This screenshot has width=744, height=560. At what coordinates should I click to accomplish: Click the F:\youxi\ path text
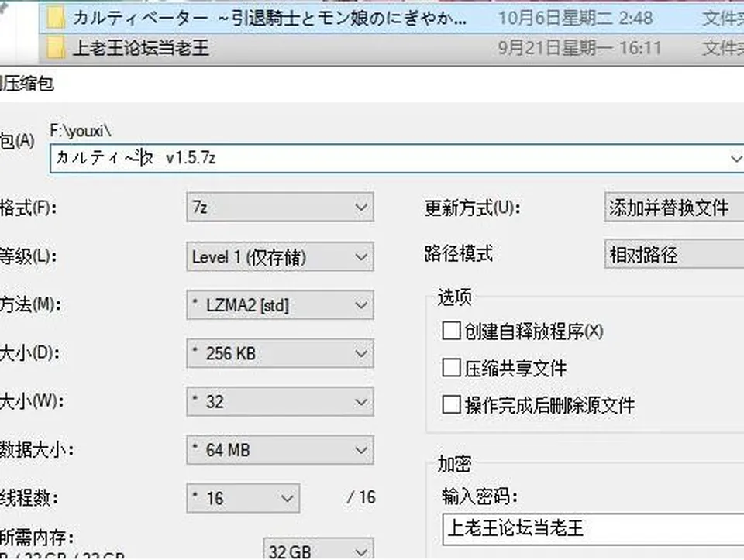pos(81,131)
